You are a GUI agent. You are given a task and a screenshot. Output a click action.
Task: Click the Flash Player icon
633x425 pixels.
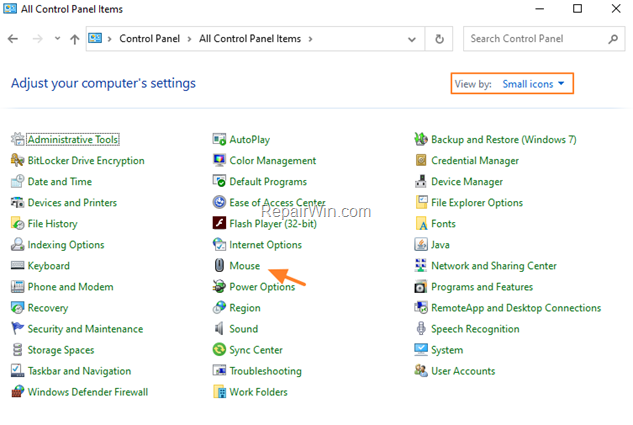click(219, 223)
